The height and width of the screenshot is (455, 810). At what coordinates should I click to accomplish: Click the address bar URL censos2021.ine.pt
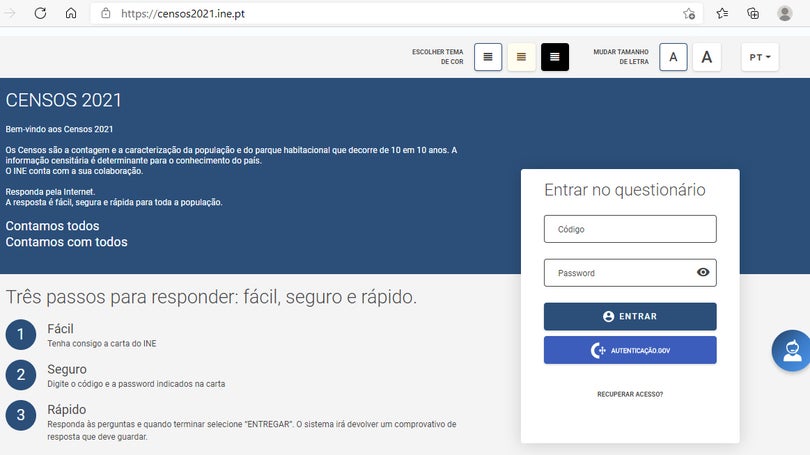[x=183, y=13]
